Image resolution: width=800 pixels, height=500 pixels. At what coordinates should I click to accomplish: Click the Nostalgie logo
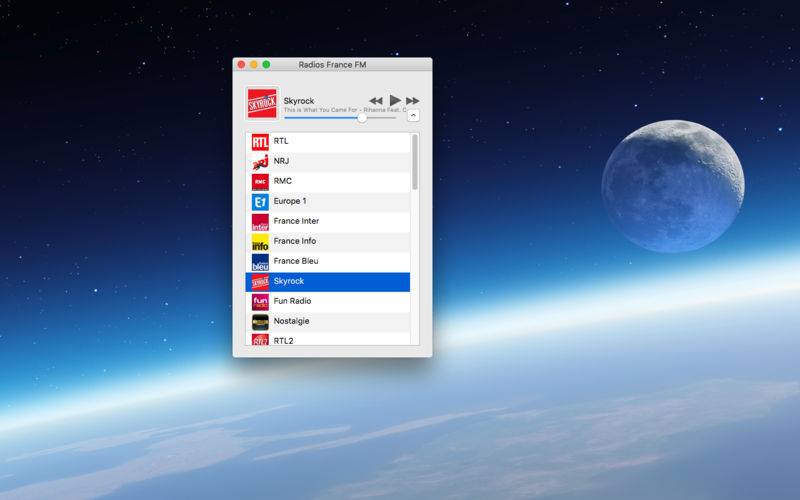(x=260, y=322)
